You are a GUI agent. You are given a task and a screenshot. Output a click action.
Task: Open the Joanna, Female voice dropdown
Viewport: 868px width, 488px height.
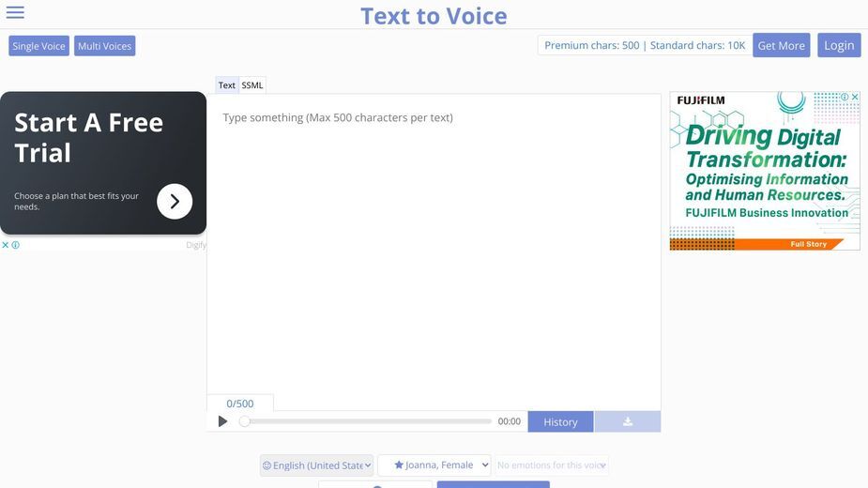click(434, 465)
